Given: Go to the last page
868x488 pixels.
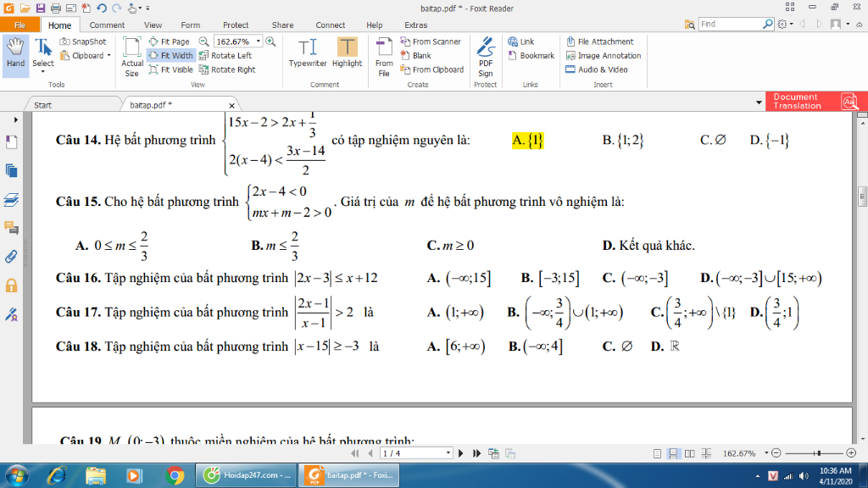Looking at the screenshot, I should tap(476, 453).
